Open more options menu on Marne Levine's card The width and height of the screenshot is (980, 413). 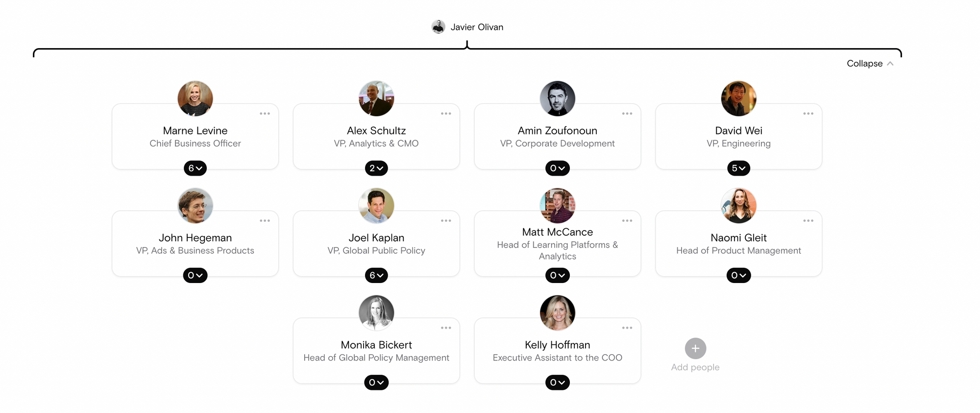tap(265, 113)
